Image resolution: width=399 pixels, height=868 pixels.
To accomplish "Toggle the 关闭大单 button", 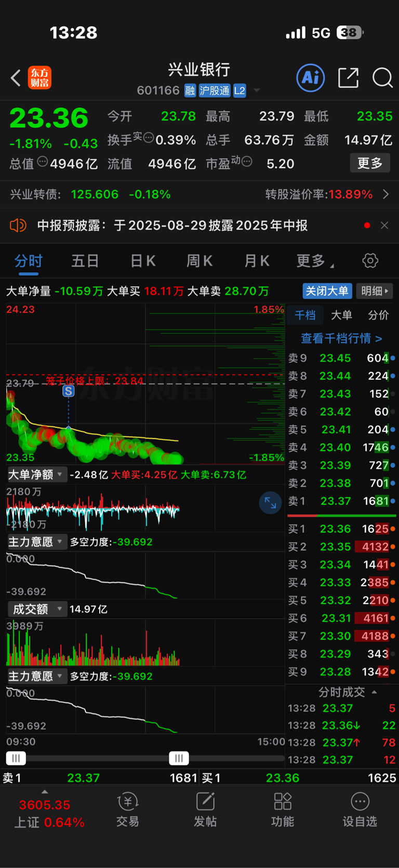I will [327, 291].
